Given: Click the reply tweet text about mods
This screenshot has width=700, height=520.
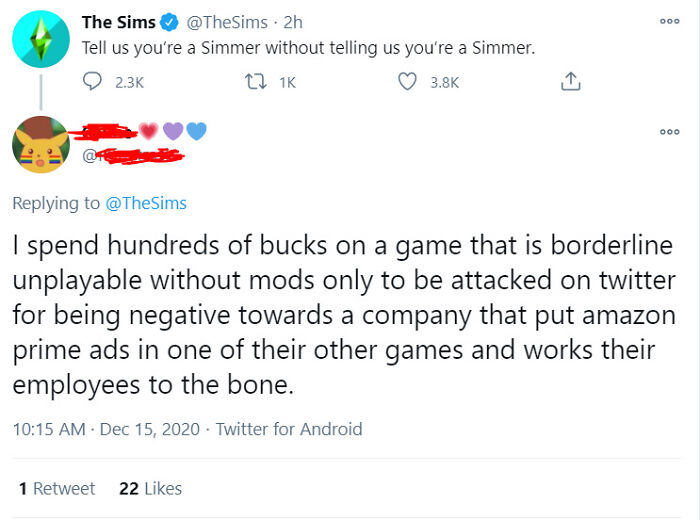Looking at the screenshot, I should point(340,315).
